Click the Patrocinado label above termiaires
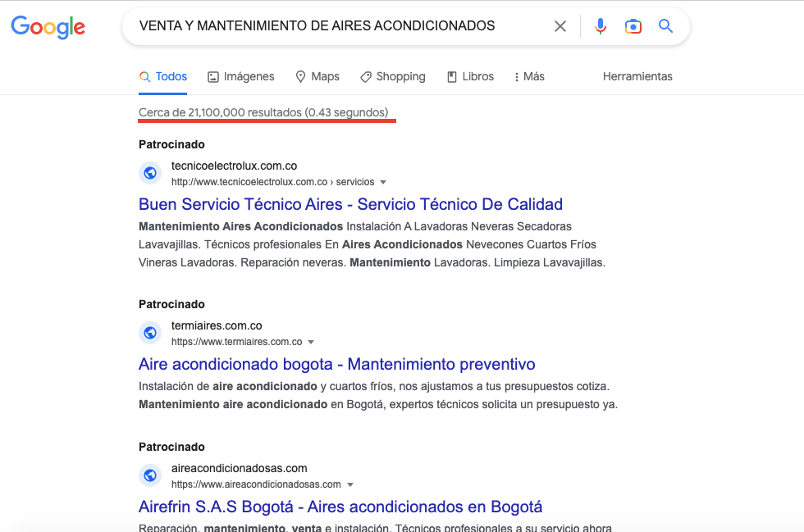The height and width of the screenshot is (532, 804). [x=171, y=304]
